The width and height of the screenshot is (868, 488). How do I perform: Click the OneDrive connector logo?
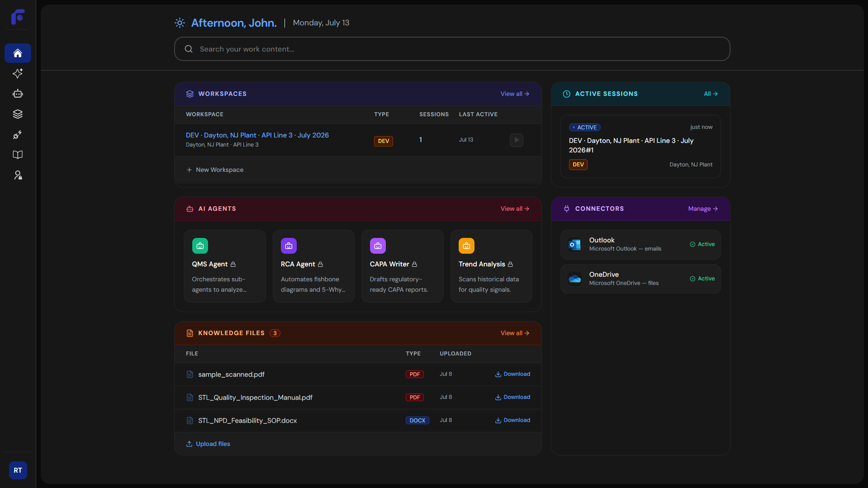575,279
